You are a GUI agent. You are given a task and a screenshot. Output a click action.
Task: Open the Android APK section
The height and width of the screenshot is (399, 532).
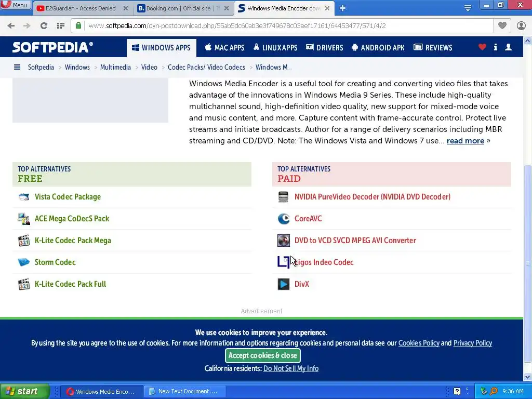click(378, 48)
